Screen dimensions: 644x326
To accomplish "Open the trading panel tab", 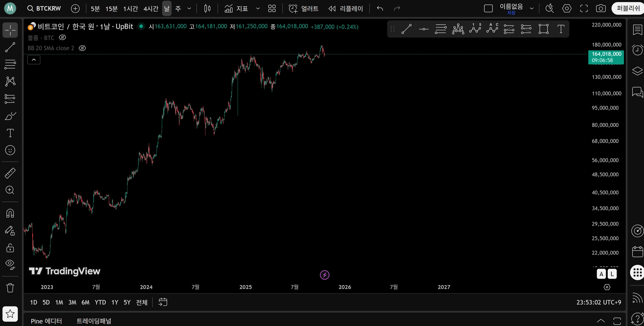I will pos(94,321).
